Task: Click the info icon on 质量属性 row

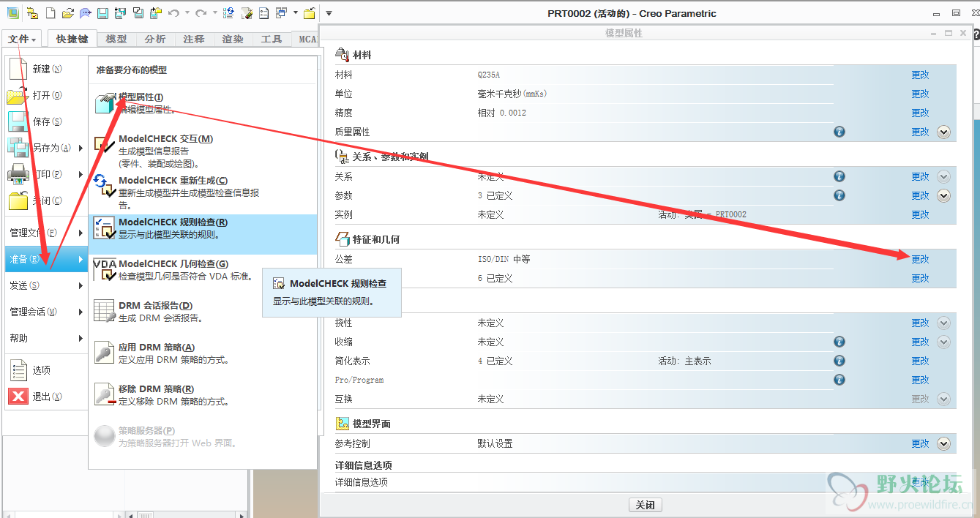Action: coord(839,132)
